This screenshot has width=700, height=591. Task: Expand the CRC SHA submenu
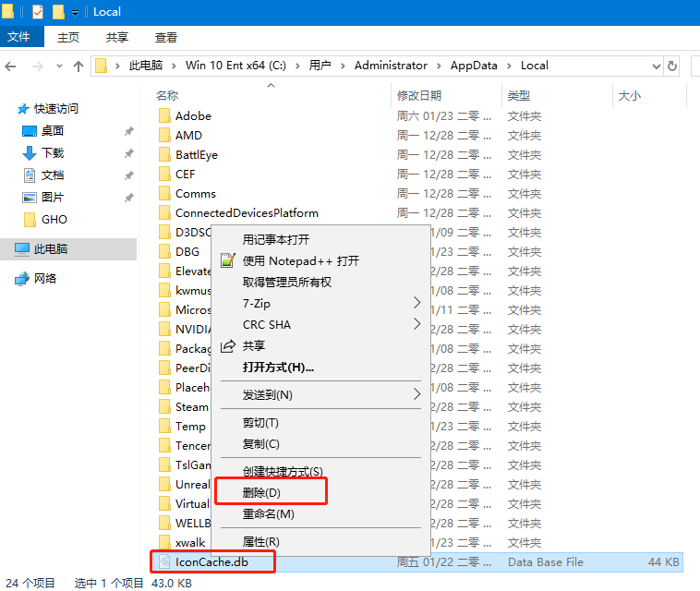(x=416, y=324)
